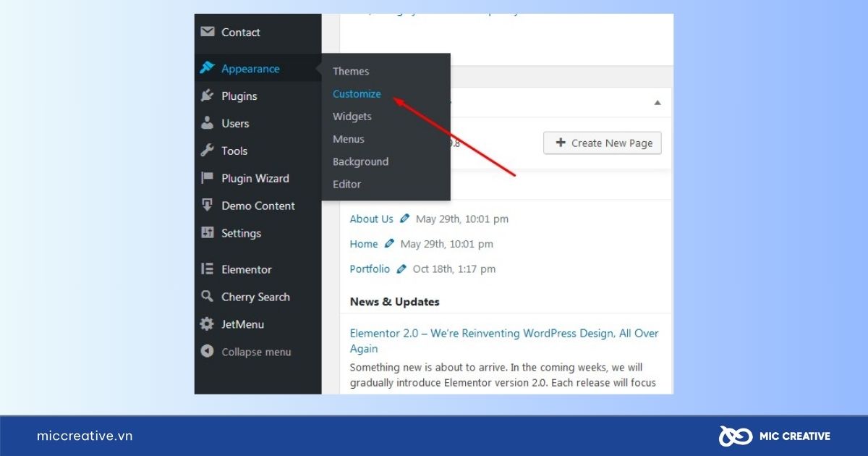Select the Users person icon

(x=208, y=123)
